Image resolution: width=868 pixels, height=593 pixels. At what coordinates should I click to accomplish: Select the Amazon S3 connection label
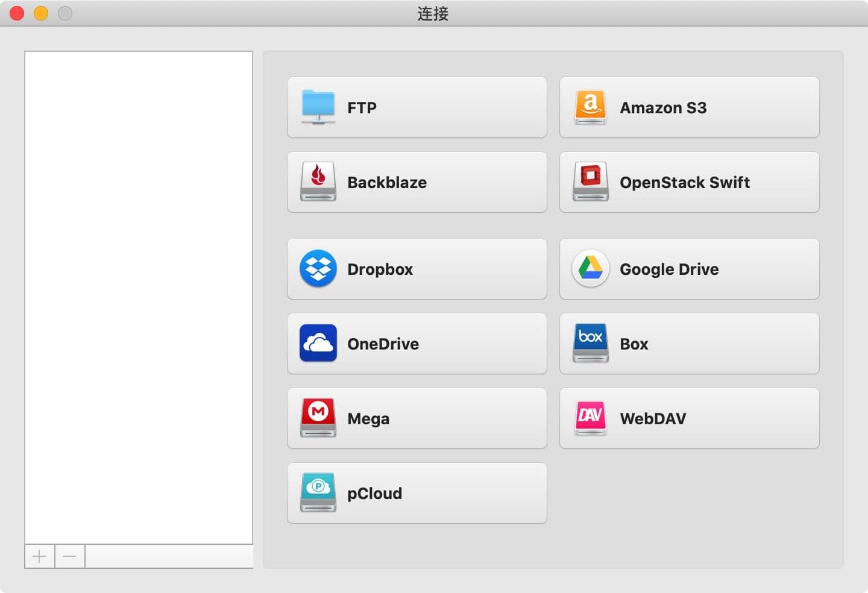tap(663, 108)
